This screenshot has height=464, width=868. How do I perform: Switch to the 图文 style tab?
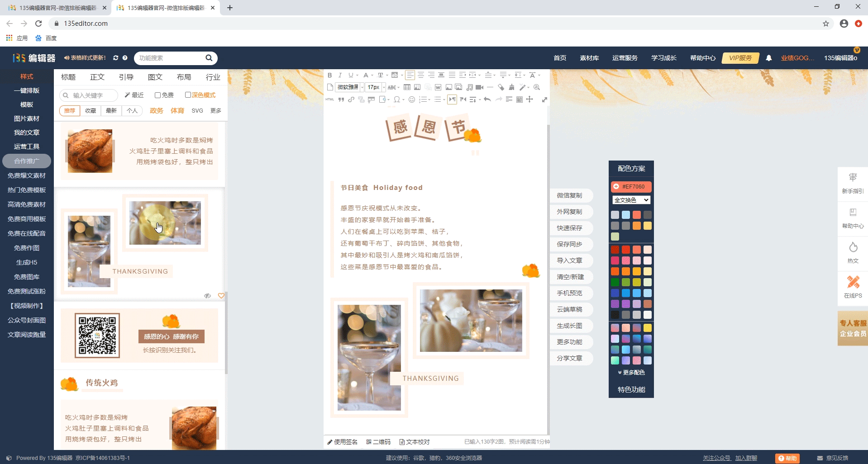[155, 77]
